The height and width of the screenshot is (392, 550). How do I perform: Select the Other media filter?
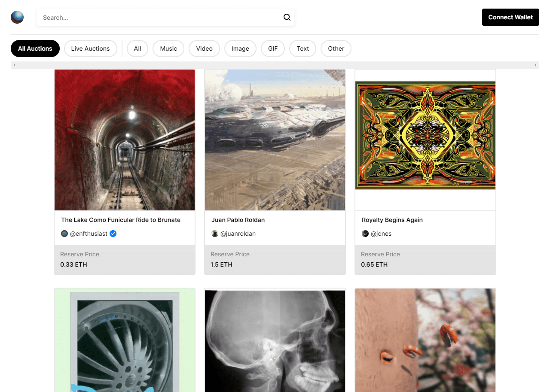(x=336, y=49)
